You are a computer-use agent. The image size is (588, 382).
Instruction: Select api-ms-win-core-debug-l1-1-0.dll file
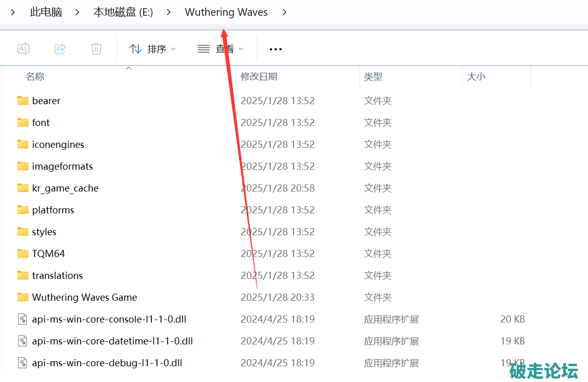click(107, 363)
